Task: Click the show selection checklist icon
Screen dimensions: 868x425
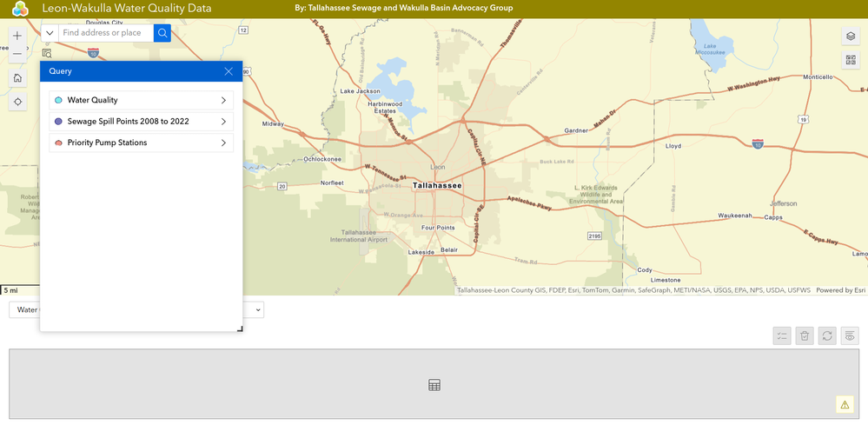Action: point(782,335)
